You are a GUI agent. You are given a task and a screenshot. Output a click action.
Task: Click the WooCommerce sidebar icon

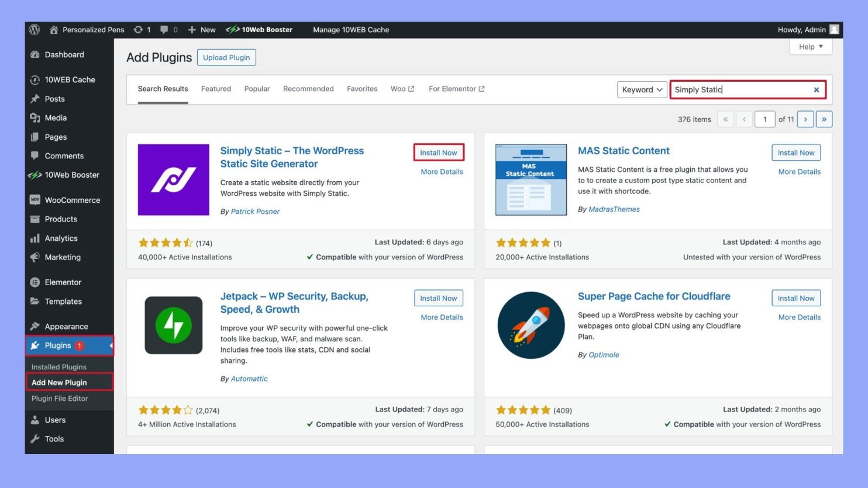point(36,200)
